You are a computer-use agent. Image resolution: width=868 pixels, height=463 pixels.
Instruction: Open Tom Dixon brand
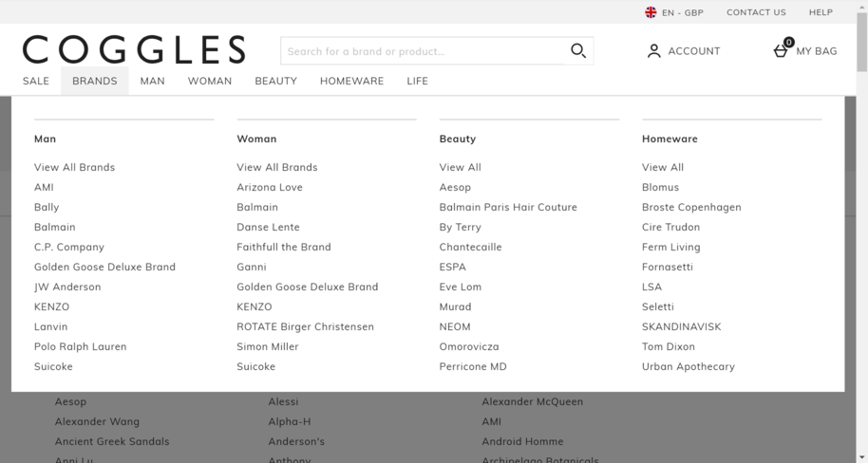pyautogui.click(x=669, y=346)
